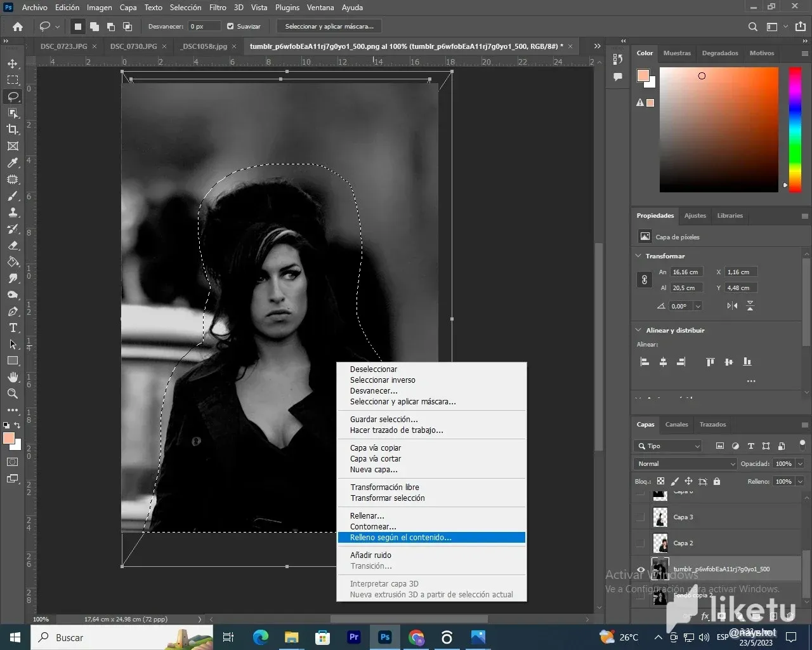Select the History Brush tool

(x=13, y=229)
